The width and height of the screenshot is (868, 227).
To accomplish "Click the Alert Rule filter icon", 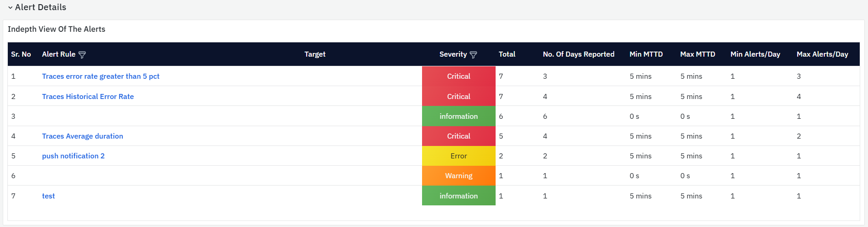I will pyautogui.click(x=82, y=55).
